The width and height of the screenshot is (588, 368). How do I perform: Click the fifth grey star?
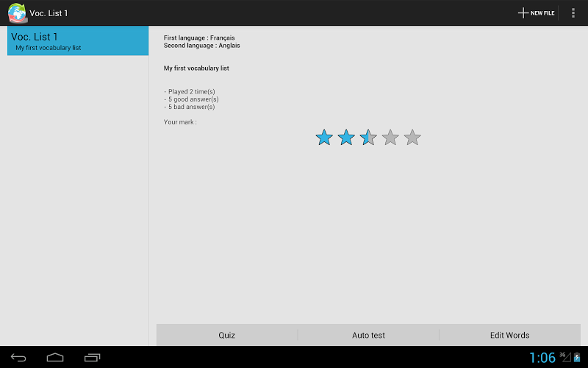coord(412,138)
